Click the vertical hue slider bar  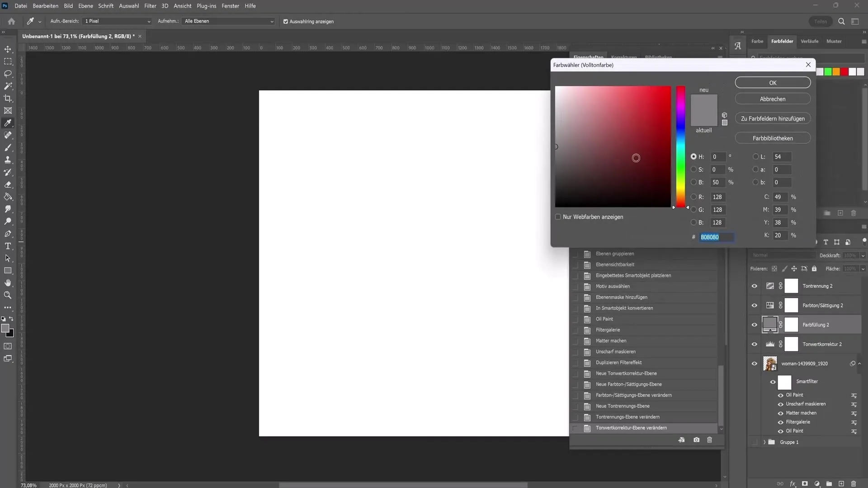pos(680,147)
